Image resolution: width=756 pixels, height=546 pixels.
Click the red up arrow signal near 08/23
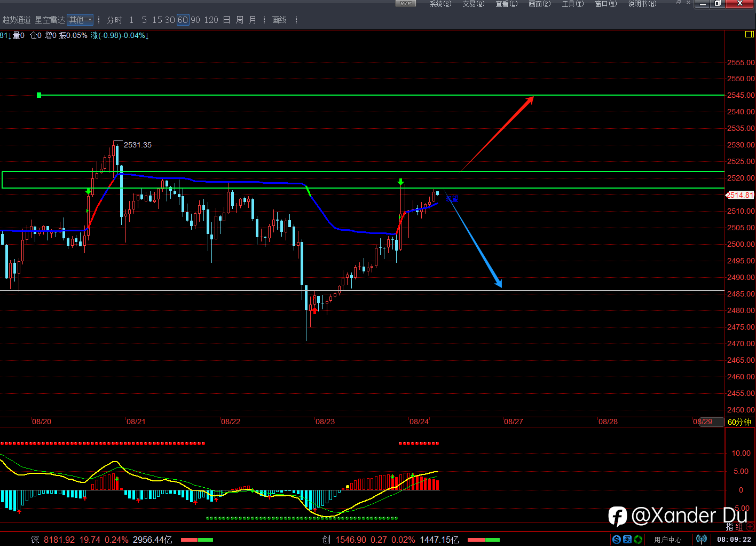pos(315,310)
